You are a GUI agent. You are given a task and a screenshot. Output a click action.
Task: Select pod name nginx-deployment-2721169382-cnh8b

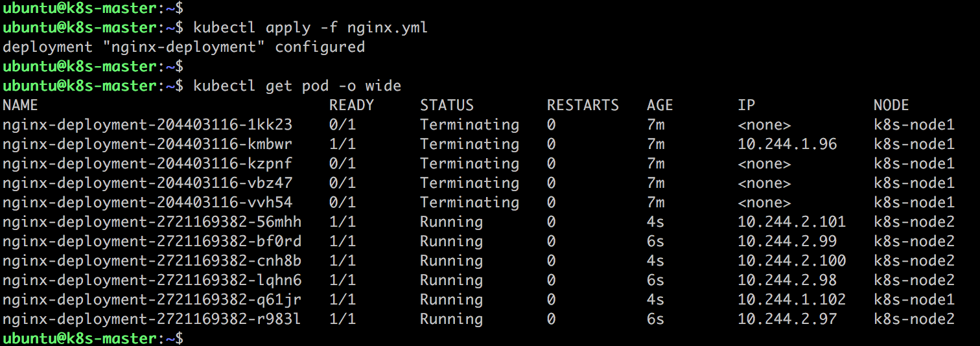(152, 260)
